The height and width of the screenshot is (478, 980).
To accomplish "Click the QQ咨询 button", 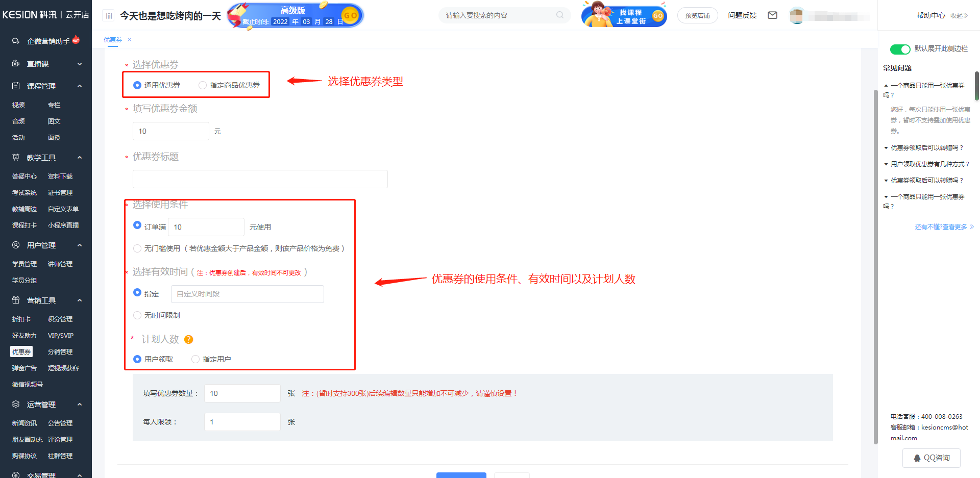I will tap(932, 458).
